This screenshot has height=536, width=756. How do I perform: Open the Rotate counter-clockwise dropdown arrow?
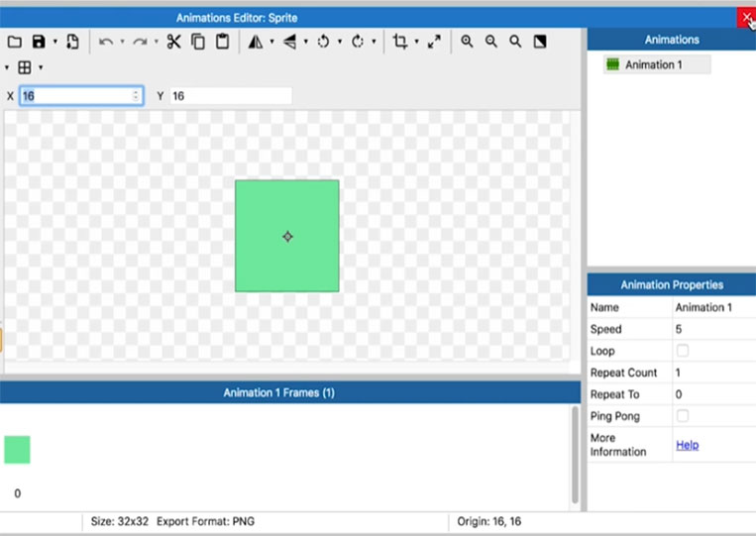(340, 42)
